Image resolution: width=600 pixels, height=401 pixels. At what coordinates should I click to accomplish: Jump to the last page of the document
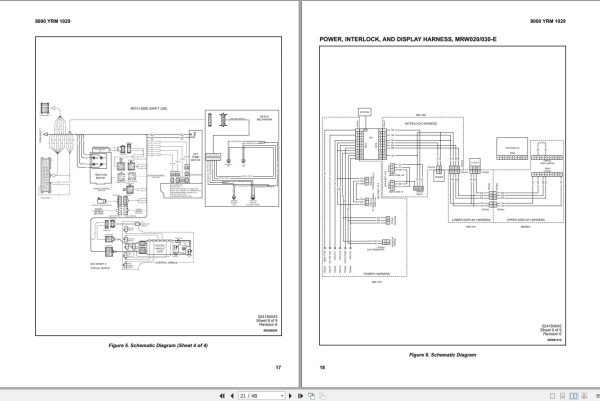coord(300,396)
